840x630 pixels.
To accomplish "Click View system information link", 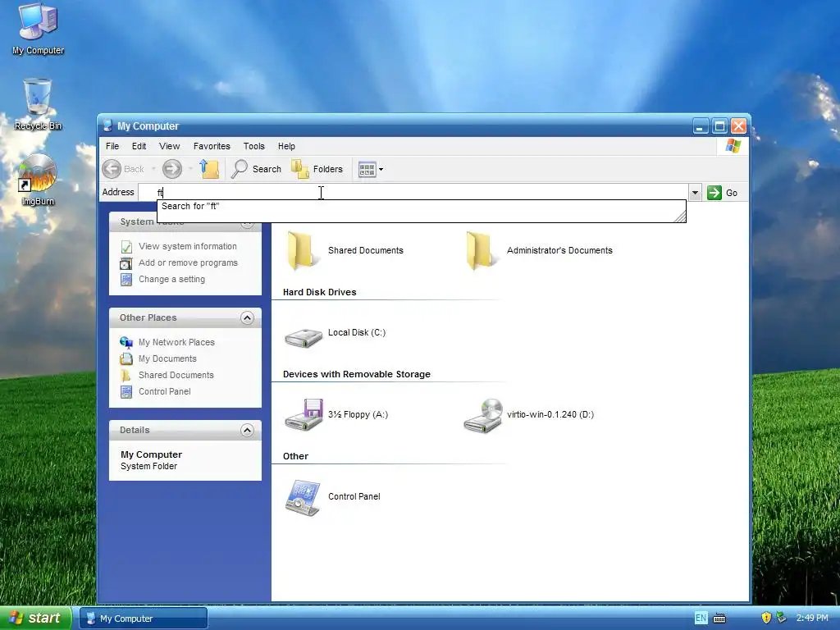I will [x=188, y=246].
